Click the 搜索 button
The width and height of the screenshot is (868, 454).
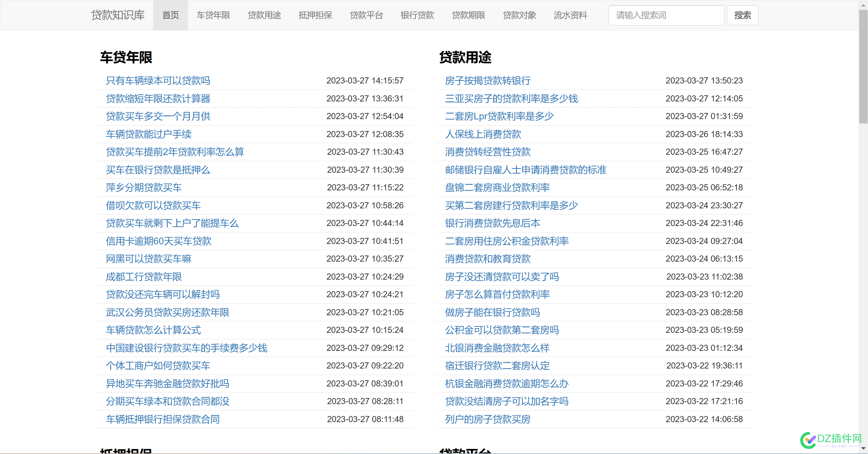[x=743, y=15]
